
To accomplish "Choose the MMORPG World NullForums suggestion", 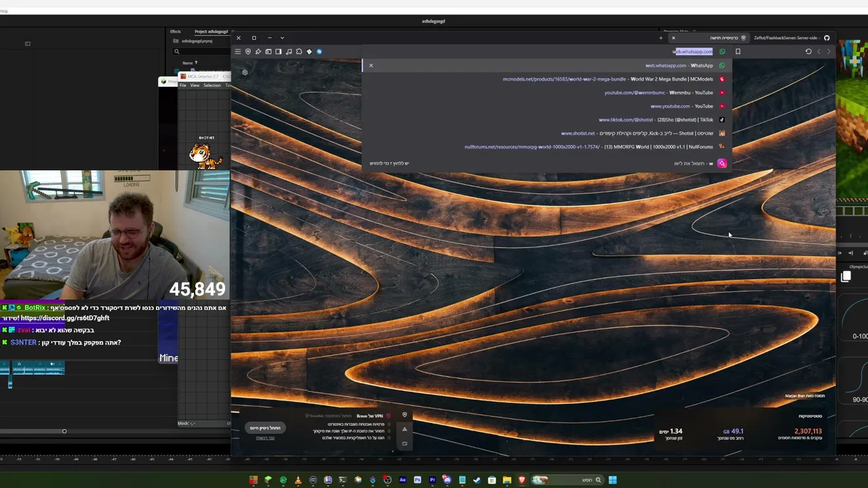I will point(547,147).
